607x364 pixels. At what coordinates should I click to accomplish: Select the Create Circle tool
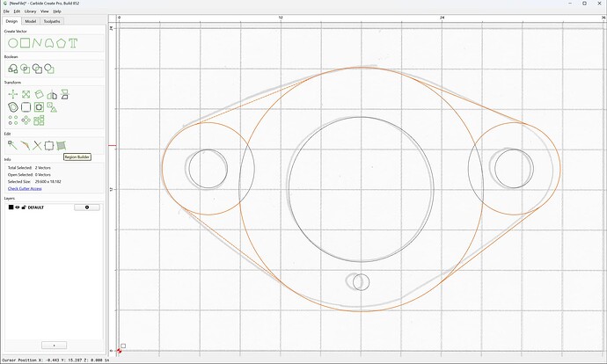point(13,43)
